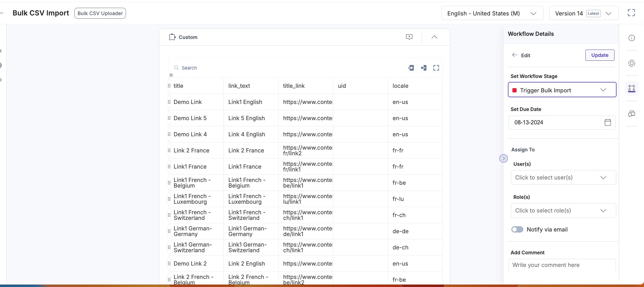
Task: Select the workflow details sidebar icon
Action: click(x=632, y=89)
